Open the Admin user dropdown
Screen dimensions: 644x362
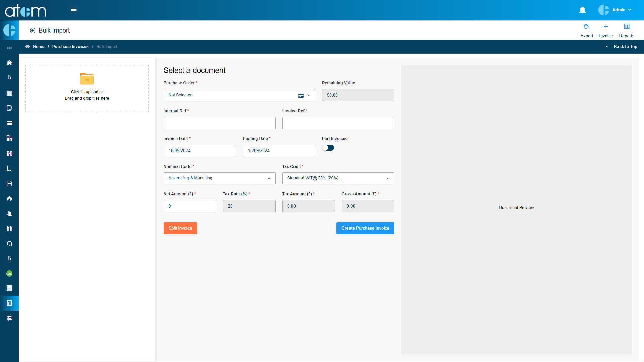(x=615, y=10)
